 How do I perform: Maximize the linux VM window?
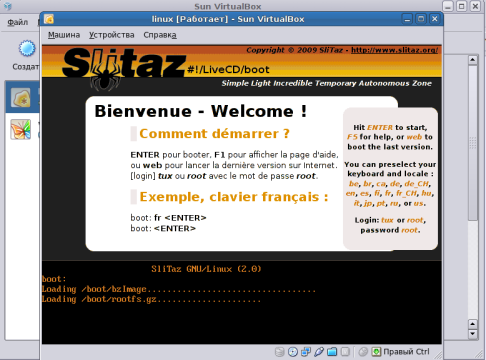click(x=421, y=19)
